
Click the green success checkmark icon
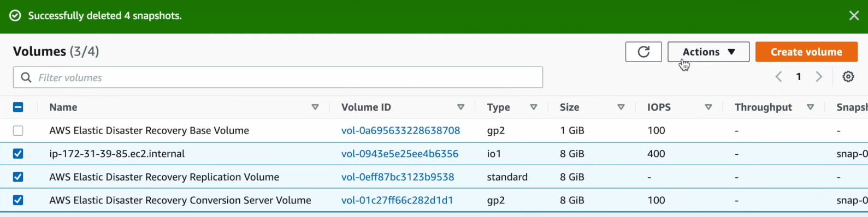tap(15, 16)
